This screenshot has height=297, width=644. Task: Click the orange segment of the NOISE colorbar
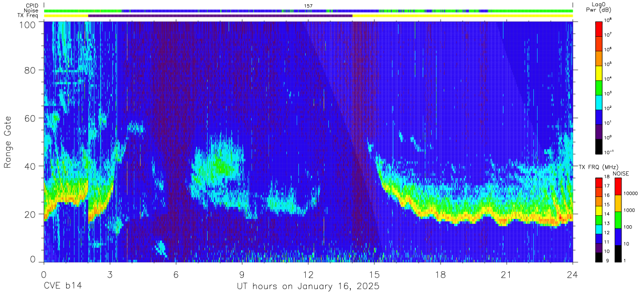pyautogui.click(x=618, y=203)
